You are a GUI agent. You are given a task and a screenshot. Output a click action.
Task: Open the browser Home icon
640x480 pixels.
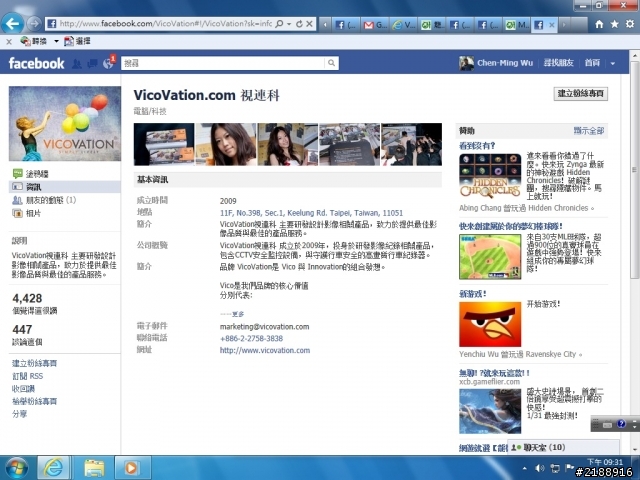[599, 24]
